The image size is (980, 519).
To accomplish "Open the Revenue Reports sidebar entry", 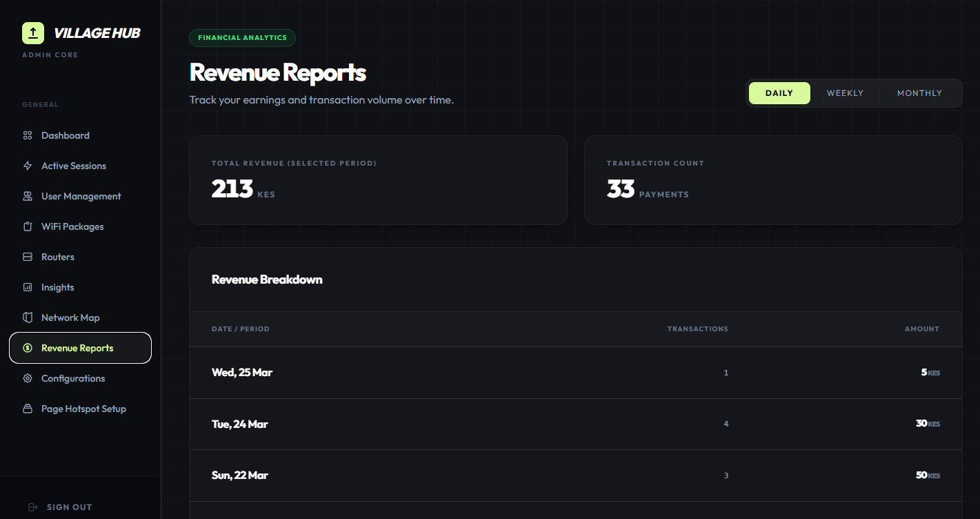I will (x=76, y=348).
